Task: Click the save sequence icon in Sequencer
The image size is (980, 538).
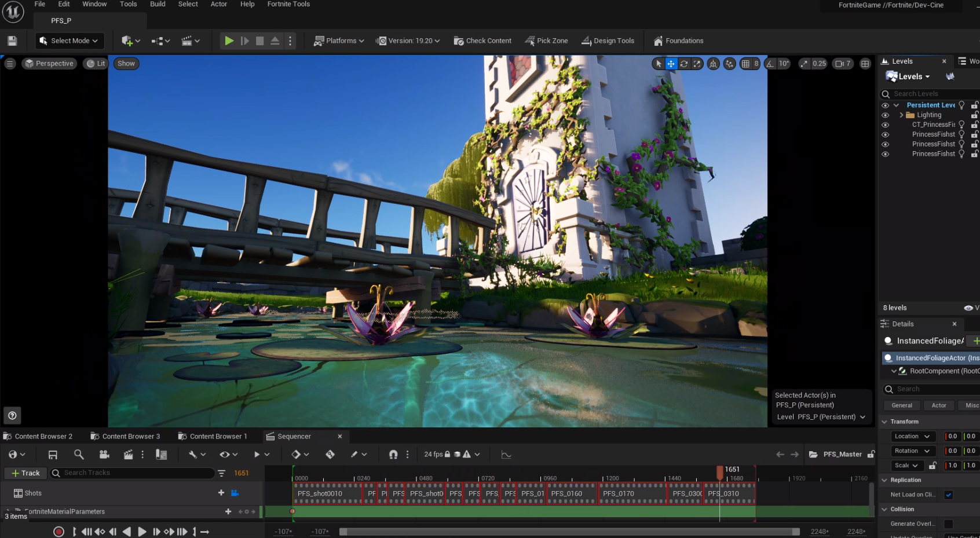Action: click(52, 455)
